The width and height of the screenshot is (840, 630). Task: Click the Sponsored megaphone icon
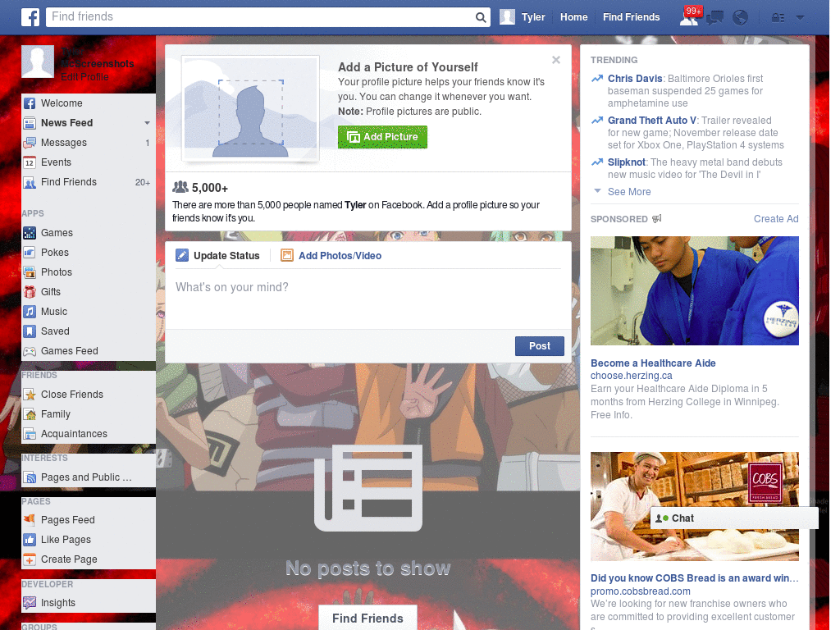[x=657, y=218]
